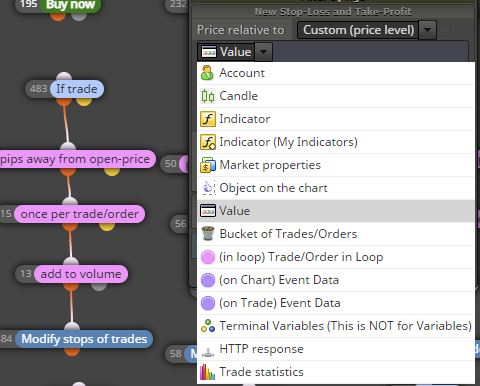
Task: Click the input connector above If trade
Action: [64, 76]
